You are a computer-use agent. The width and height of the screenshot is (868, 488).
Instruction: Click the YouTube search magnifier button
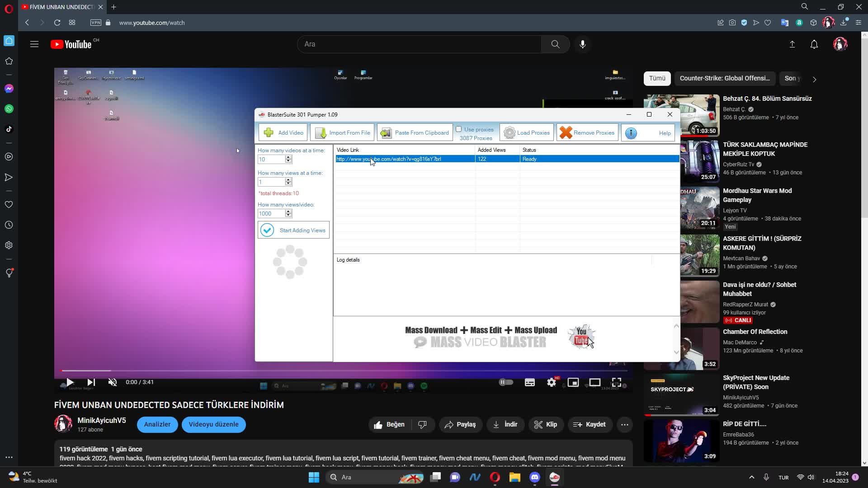556,44
